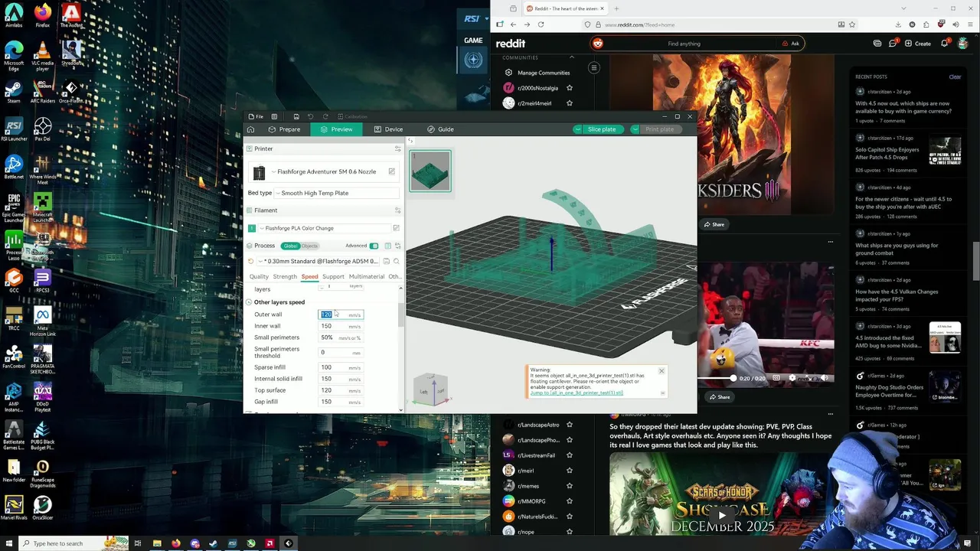
Task: Switch to the Prepare tab
Action: click(x=284, y=129)
